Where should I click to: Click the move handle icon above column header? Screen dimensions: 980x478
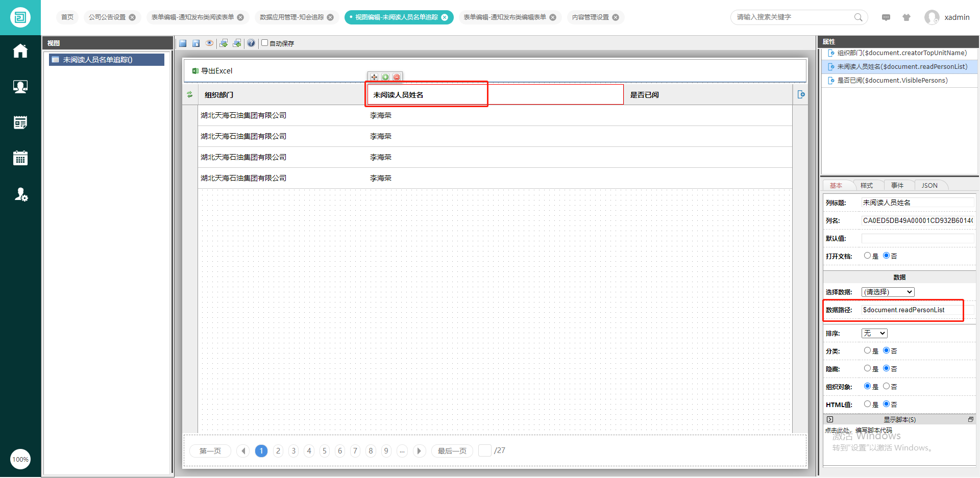click(x=374, y=77)
